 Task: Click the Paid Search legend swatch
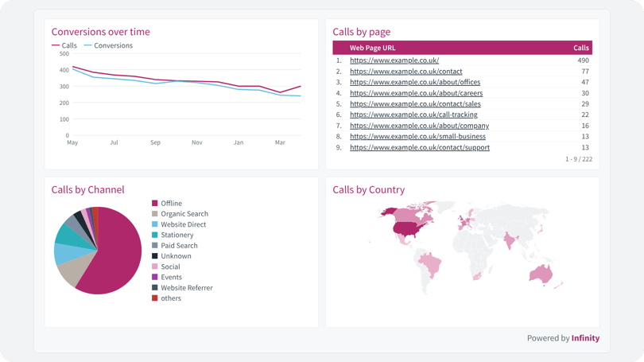[155, 245]
